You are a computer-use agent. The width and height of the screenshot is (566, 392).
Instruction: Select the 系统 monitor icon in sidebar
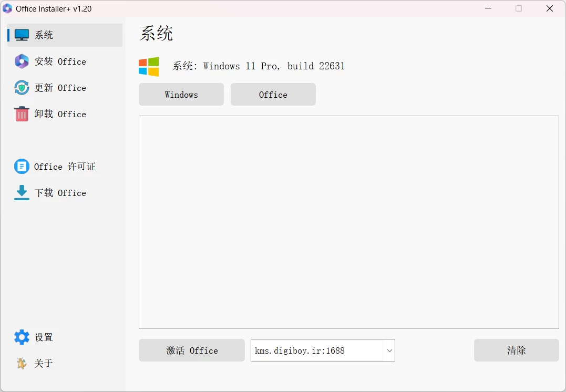(21, 34)
